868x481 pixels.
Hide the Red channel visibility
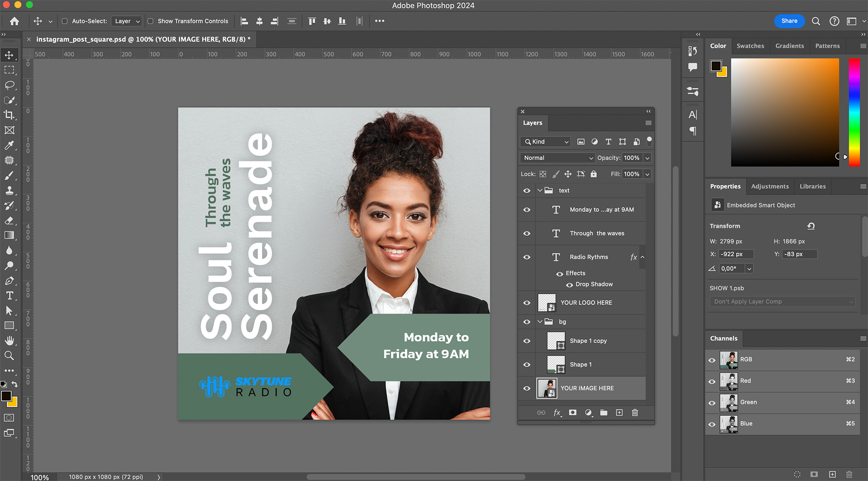[712, 381]
